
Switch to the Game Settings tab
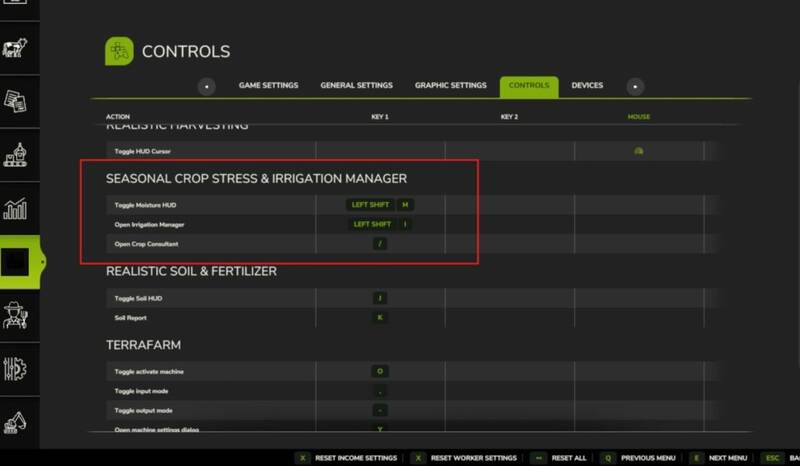click(268, 86)
